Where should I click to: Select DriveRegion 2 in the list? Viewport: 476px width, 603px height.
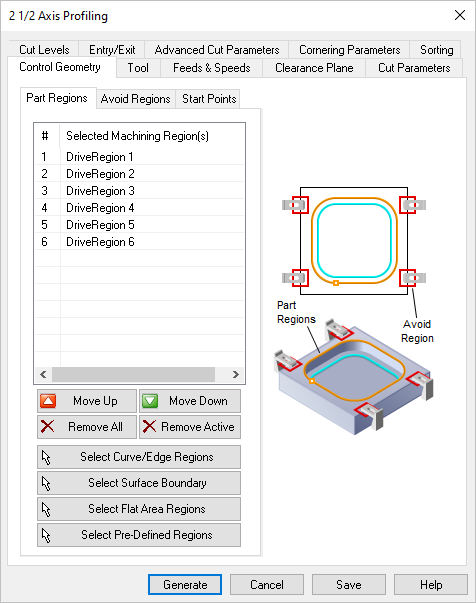tap(140, 174)
